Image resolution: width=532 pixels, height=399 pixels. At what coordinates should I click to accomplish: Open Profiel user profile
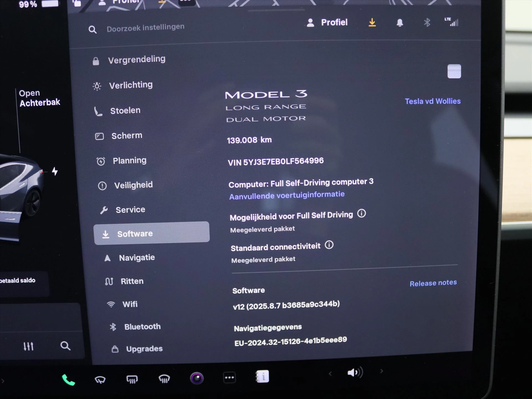pos(327,22)
